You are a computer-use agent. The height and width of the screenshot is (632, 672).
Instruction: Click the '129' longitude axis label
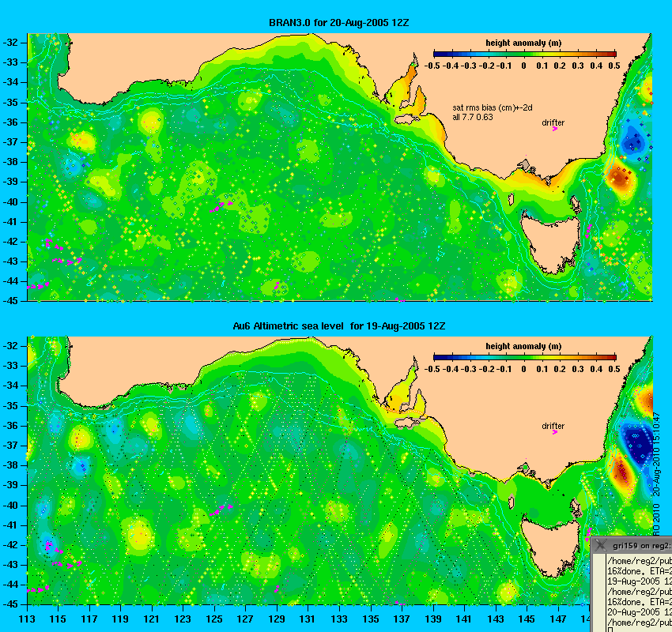click(277, 619)
